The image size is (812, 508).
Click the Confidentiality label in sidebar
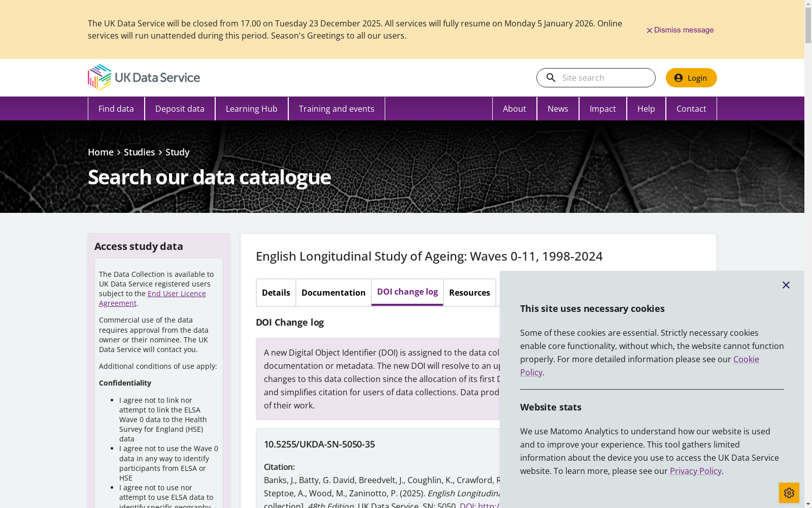pos(125,383)
